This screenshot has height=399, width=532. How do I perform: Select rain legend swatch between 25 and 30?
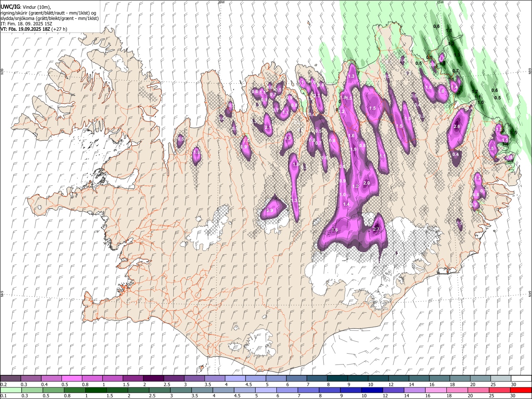coord(499,390)
